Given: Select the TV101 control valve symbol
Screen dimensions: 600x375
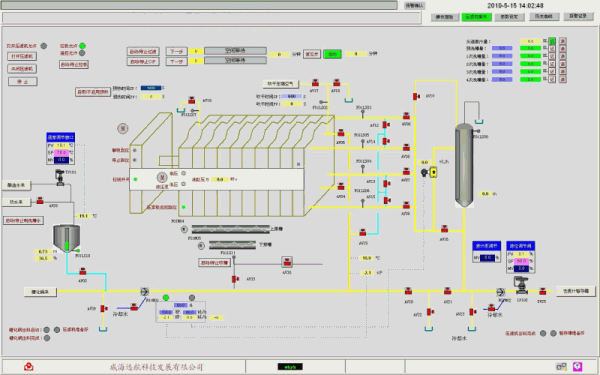Looking at the screenshot, I should pos(60,179).
